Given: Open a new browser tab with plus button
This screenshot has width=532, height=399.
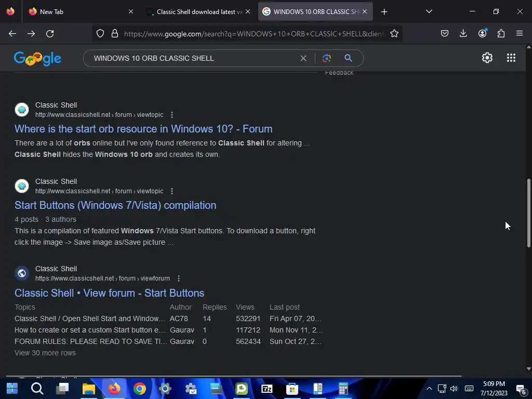Looking at the screenshot, I should (384, 12).
